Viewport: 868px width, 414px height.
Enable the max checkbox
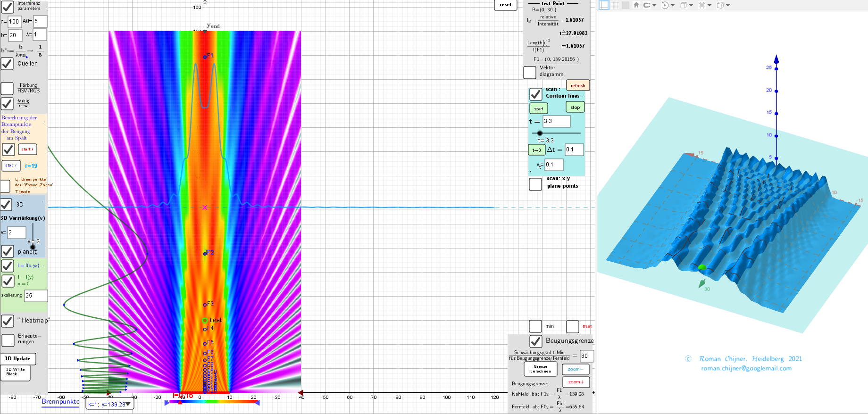click(x=573, y=326)
